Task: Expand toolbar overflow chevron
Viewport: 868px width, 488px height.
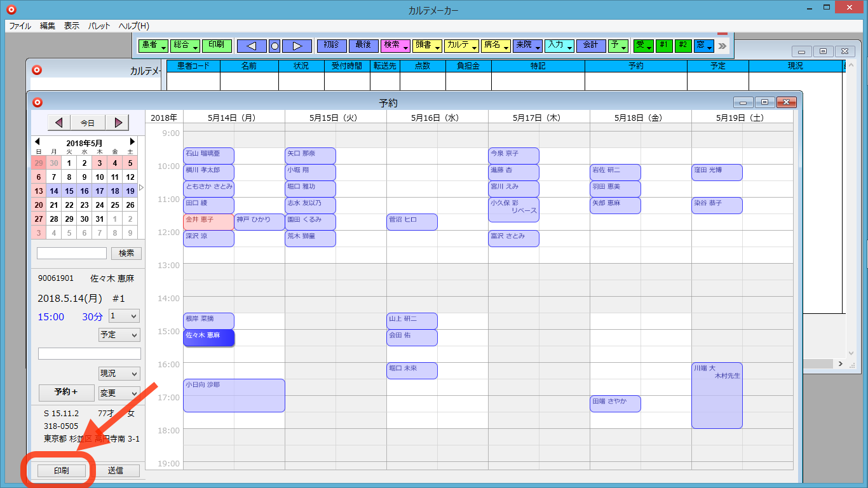Action: 722,46
